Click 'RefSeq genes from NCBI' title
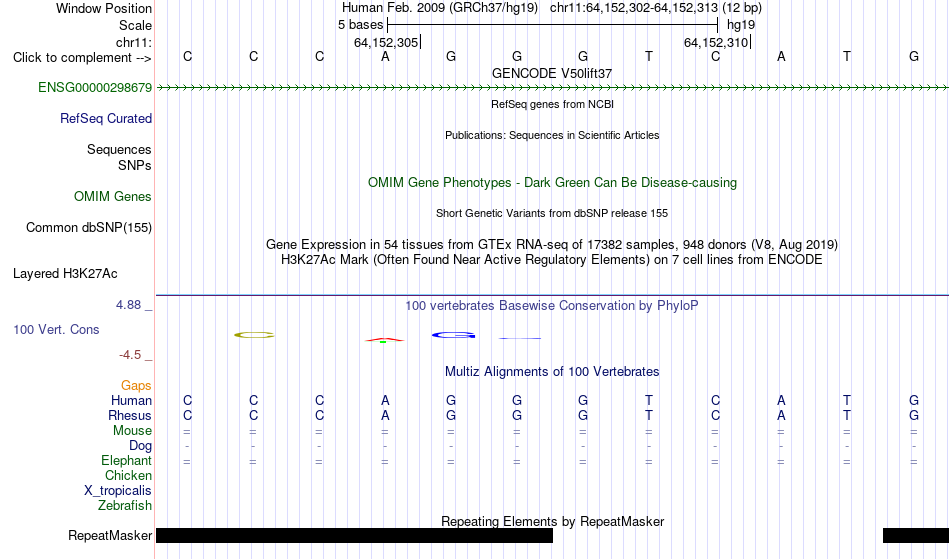Screen dimensions: 950x559 [x=552, y=104]
